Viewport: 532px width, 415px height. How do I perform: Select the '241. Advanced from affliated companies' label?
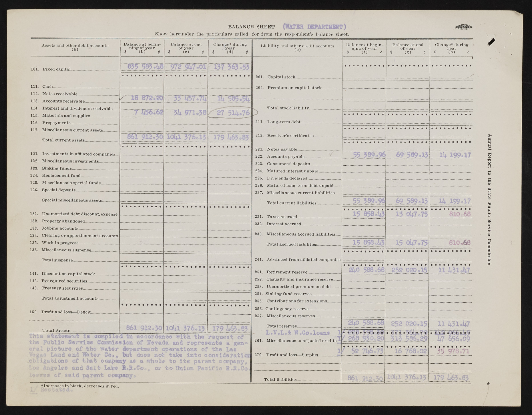tap(298, 260)
